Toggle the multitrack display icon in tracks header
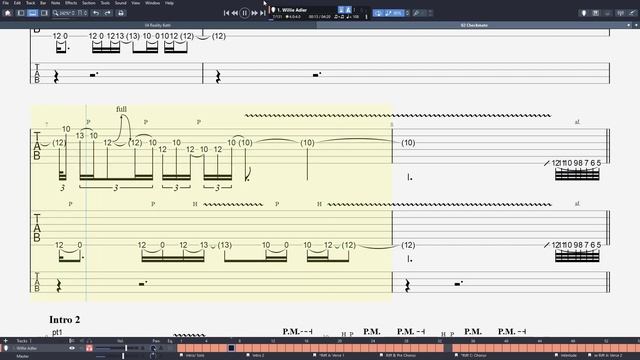The height and width of the screenshot is (360, 640). (x=71, y=340)
